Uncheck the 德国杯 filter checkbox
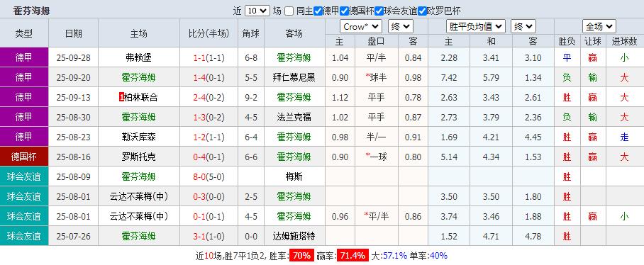This screenshot has height=265, width=644. (344, 11)
